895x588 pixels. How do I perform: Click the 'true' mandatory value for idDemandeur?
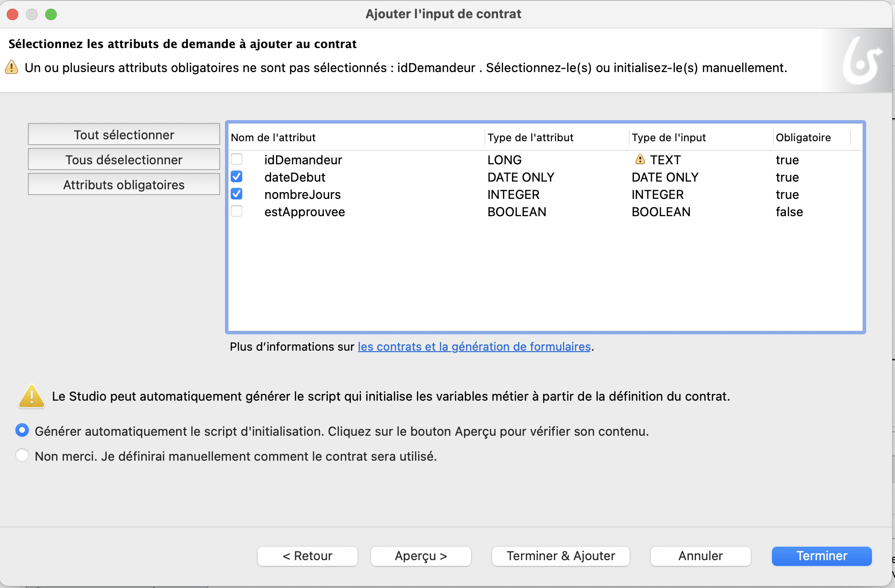pos(787,159)
